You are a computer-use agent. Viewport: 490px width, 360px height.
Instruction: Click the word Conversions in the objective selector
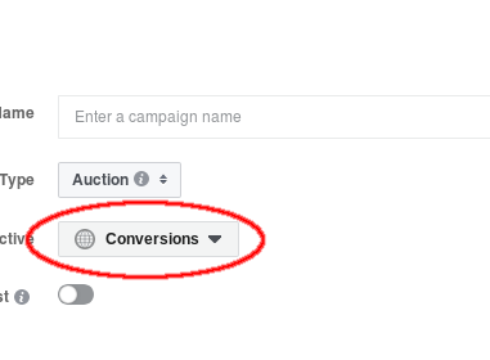click(152, 239)
